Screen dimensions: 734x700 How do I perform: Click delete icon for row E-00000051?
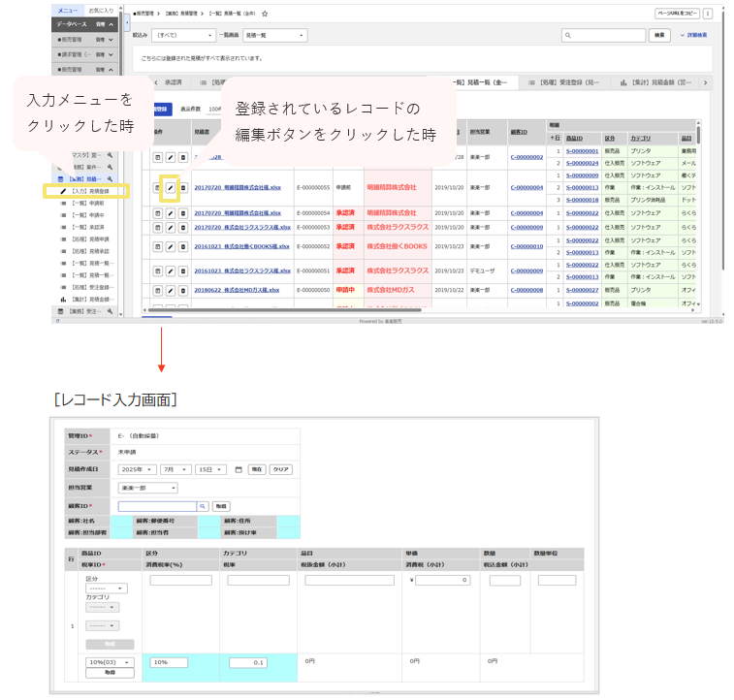[x=183, y=270]
